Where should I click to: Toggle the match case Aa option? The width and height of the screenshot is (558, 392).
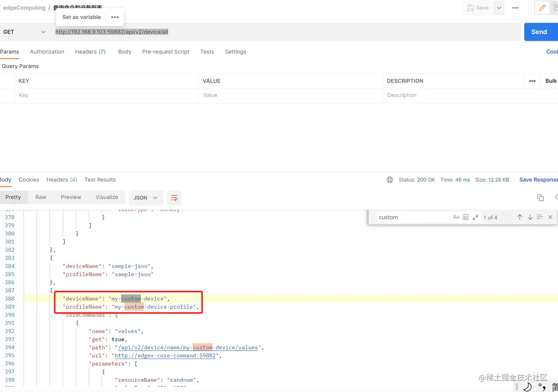point(456,217)
